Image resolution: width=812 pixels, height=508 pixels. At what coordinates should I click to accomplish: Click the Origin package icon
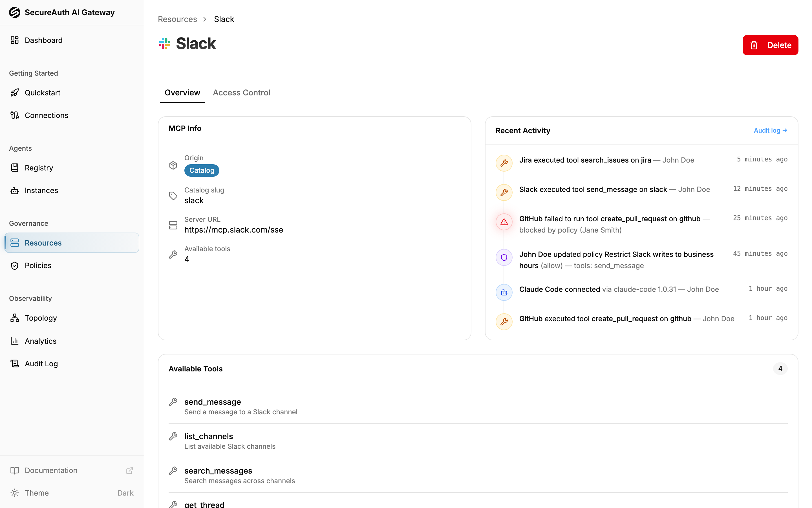click(173, 165)
